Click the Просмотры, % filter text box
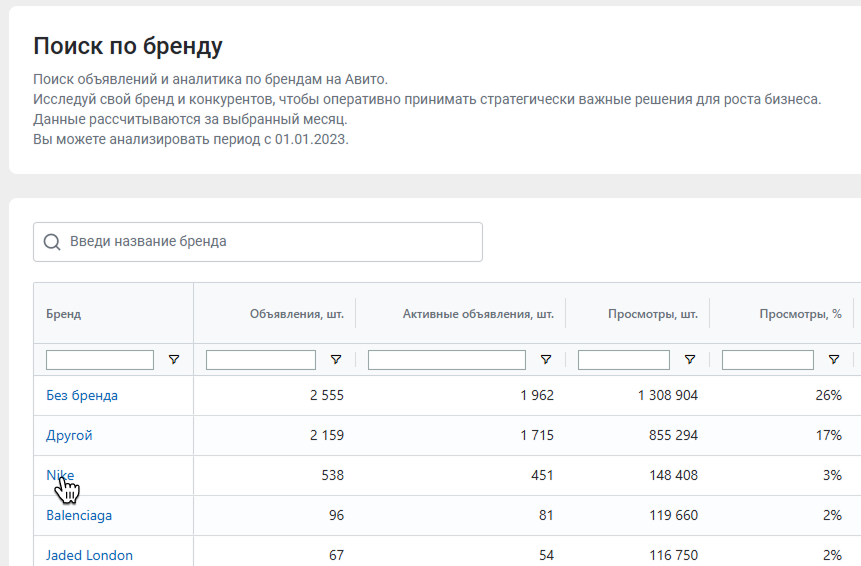861x566 pixels. point(768,360)
